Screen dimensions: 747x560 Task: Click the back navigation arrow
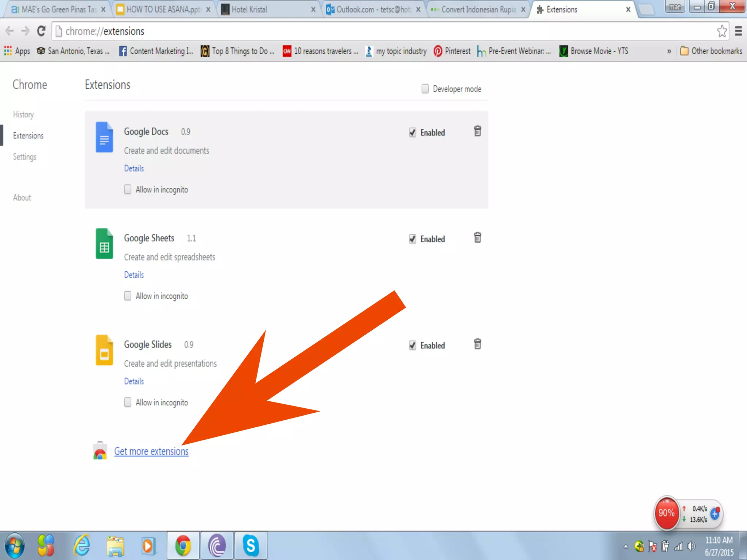(10, 31)
